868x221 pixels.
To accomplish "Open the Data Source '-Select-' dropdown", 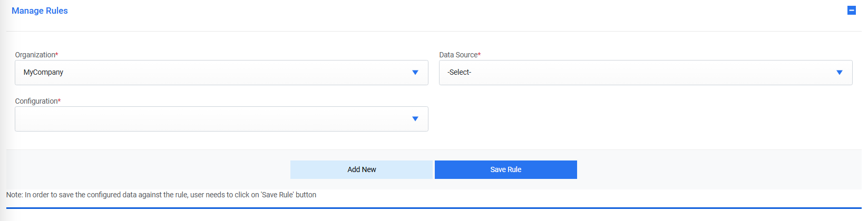I will coord(646,73).
